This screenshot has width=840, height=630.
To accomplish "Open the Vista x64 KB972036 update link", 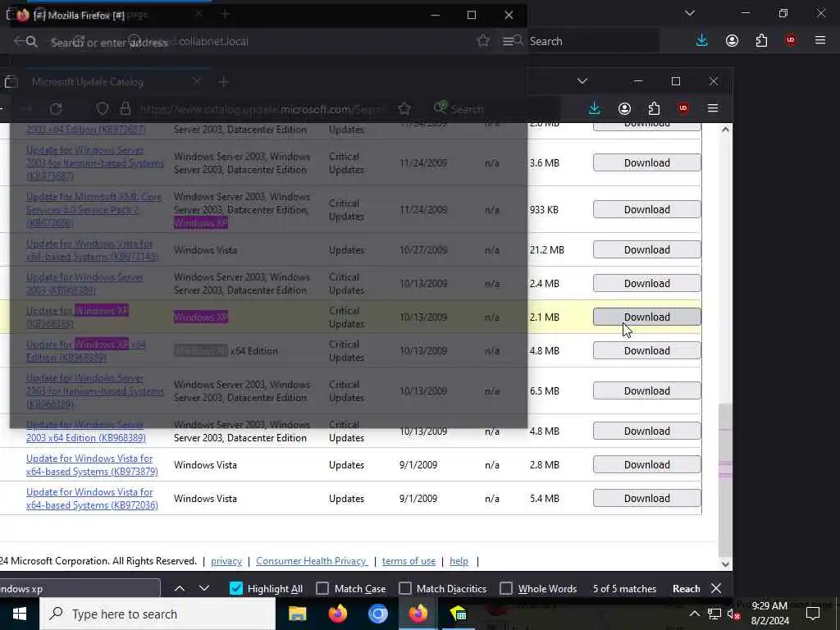I will click(x=92, y=498).
